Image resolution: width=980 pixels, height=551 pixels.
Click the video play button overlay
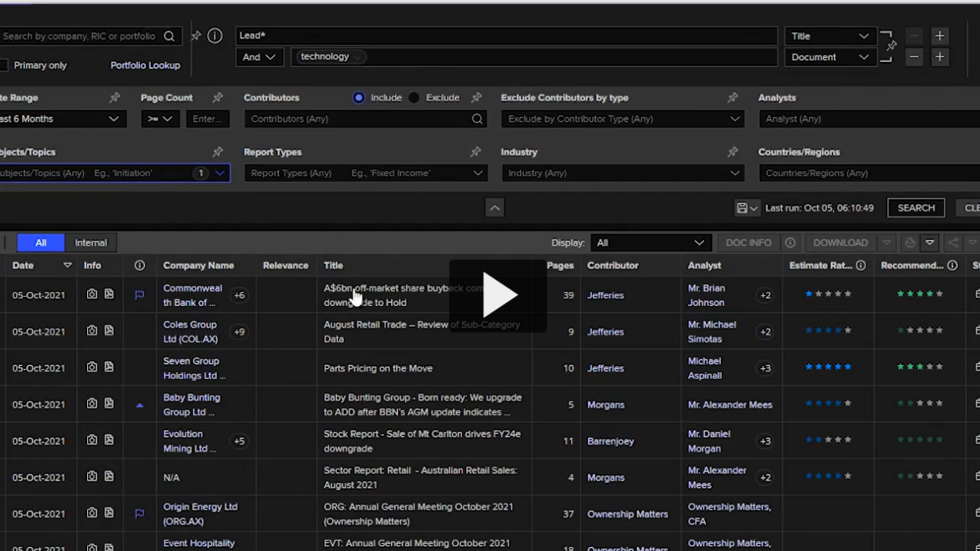point(498,295)
